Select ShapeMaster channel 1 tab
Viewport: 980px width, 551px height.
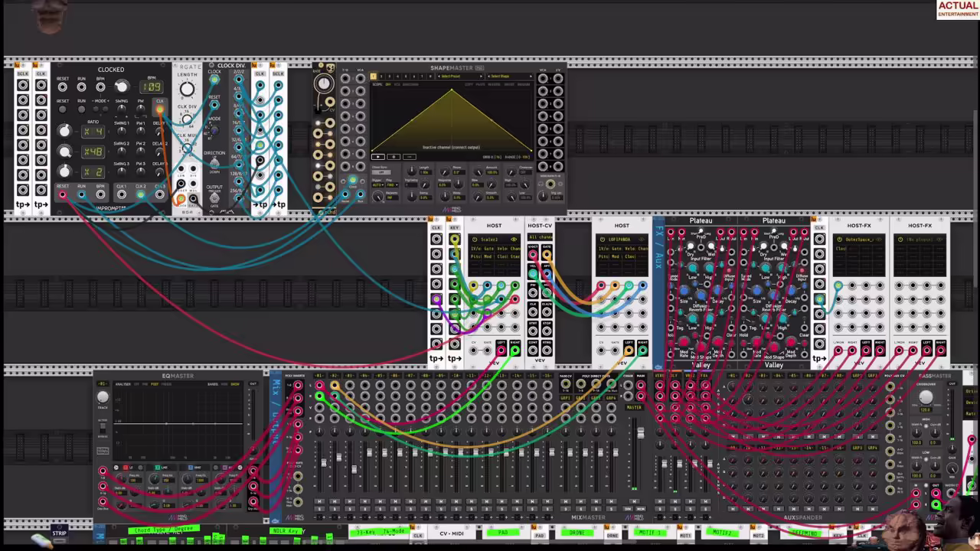coord(373,77)
